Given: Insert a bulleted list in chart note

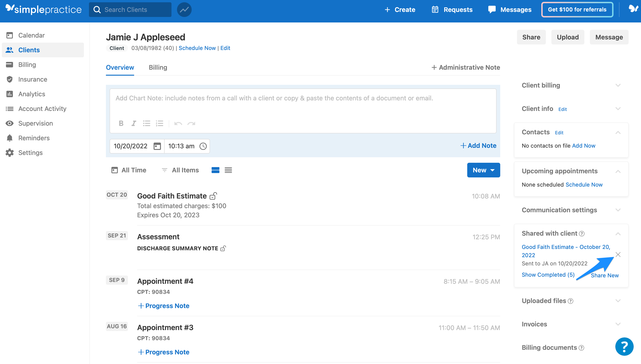Looking at the screenshot, I should coord(146,123).
